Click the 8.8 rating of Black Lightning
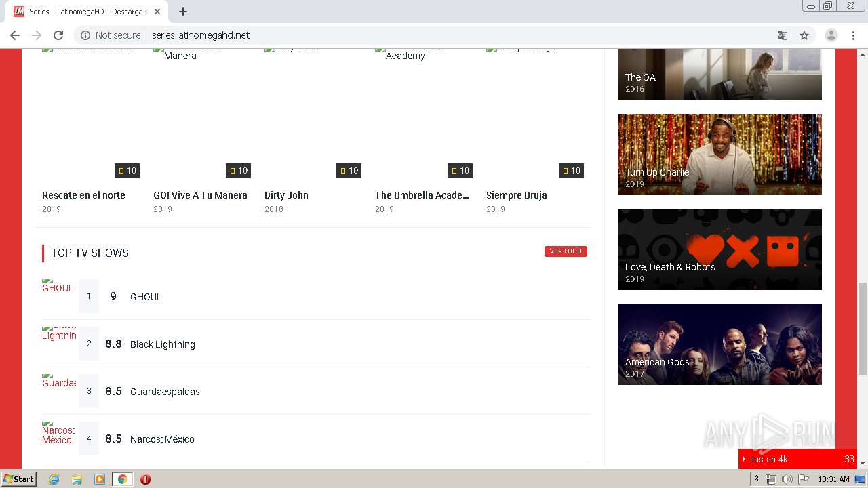This screenshot has height=488, width=868. (x=113, y=344)
